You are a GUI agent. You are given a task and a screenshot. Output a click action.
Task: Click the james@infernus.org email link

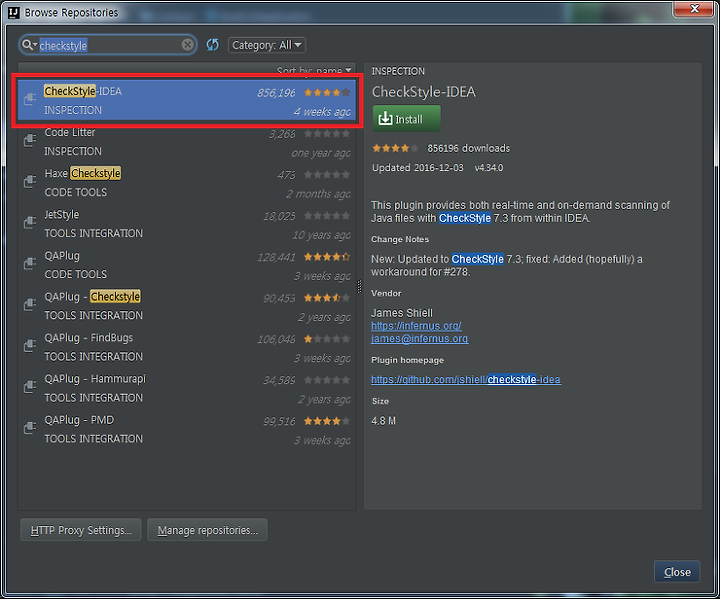[x=420, y=339]
